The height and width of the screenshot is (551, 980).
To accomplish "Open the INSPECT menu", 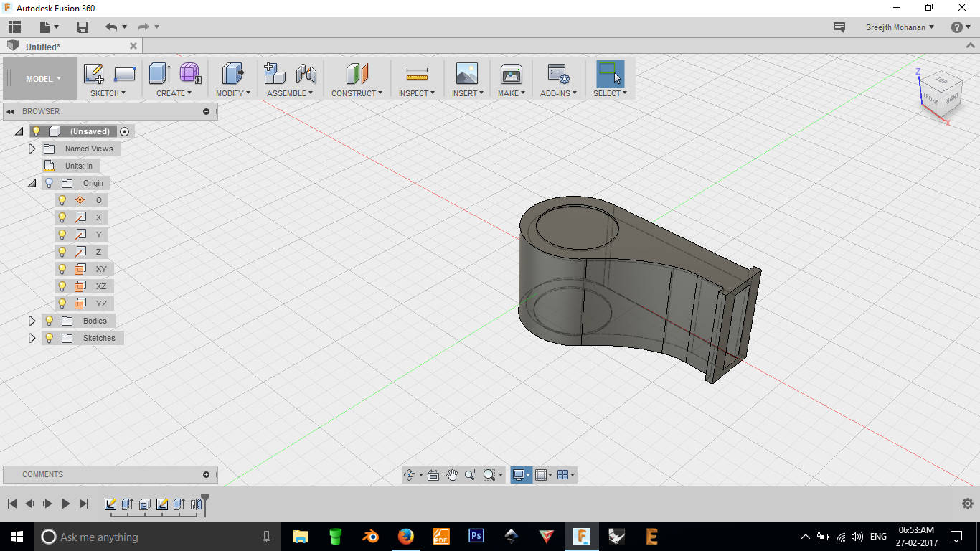I will [417, 93].
